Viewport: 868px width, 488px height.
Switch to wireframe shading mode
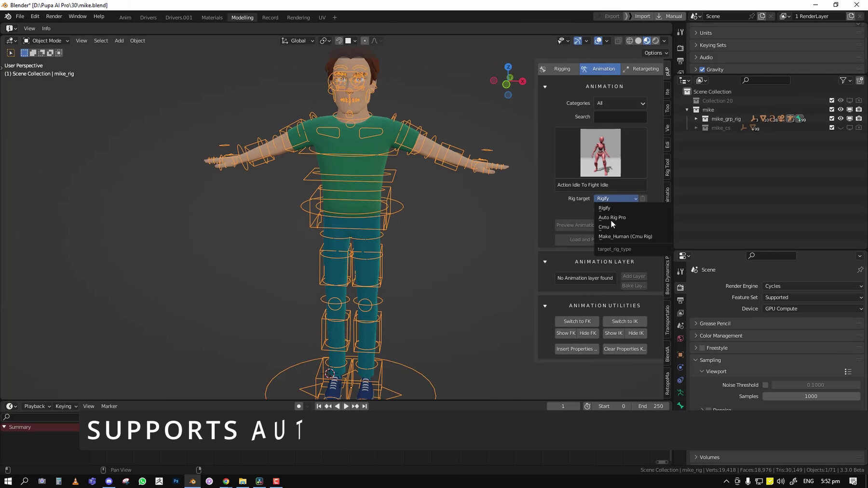click(x=630, y=41)
